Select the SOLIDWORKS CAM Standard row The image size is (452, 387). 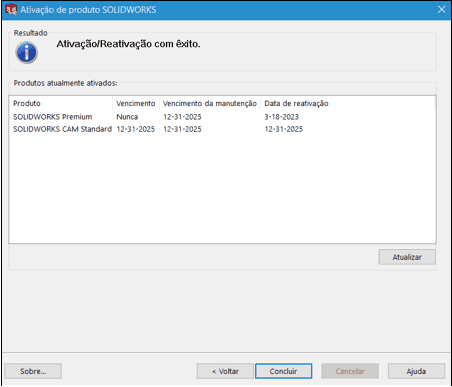(x=222, y=129)
